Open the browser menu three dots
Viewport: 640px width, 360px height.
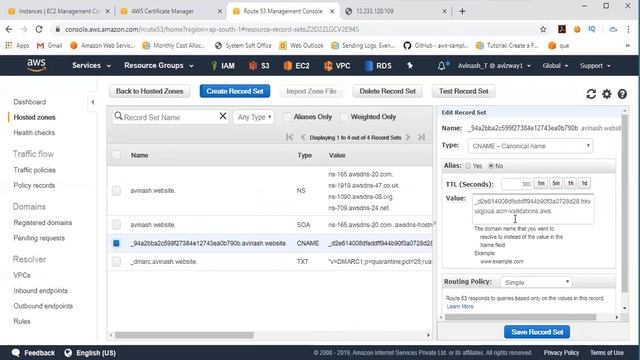(x=629, y=29)
